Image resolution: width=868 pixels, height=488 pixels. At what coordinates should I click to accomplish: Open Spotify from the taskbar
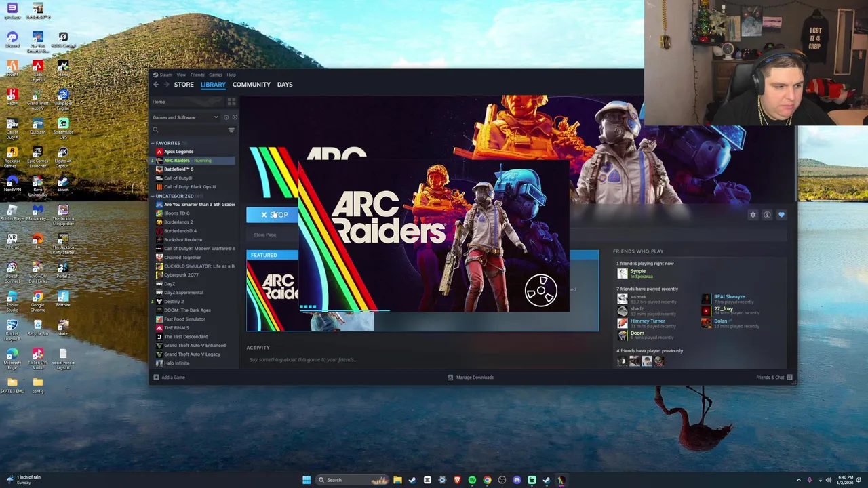(x=472, y=480)
